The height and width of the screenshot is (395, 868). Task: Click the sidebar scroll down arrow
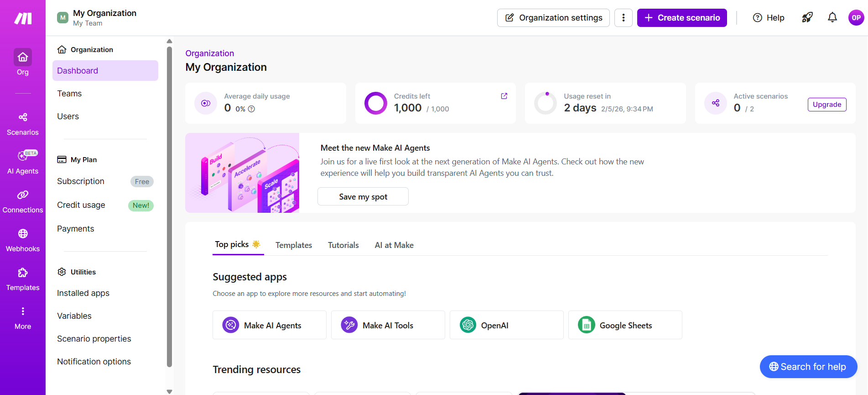169,391
